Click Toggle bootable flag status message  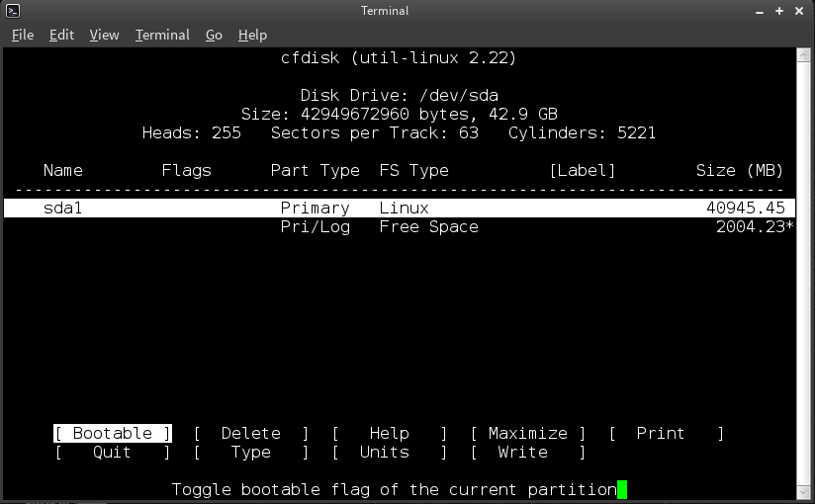(394, 489)
